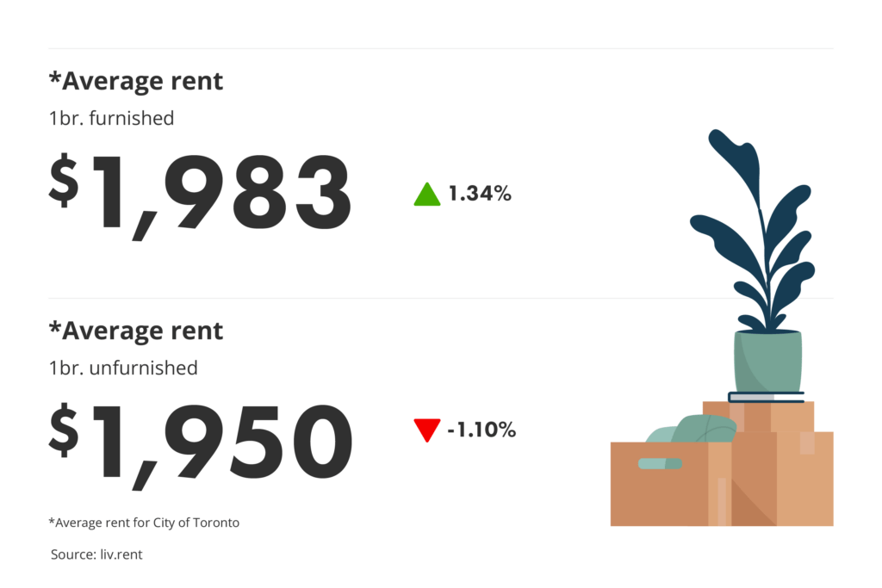Click the 1.34% increase value
The width and height of the screenshot is (882, 588).
point(480,195)
